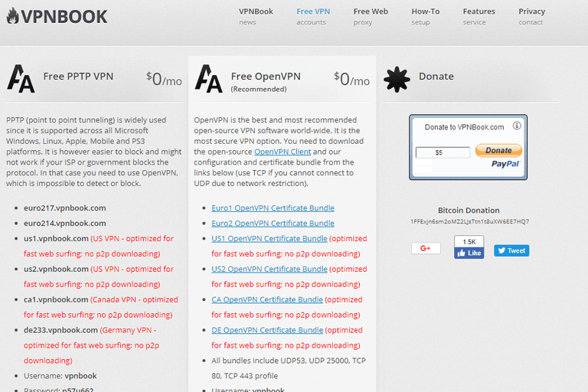Click the ca1.vpnbook.com server text
Screen dimensions: 588x392
(56, 299)
